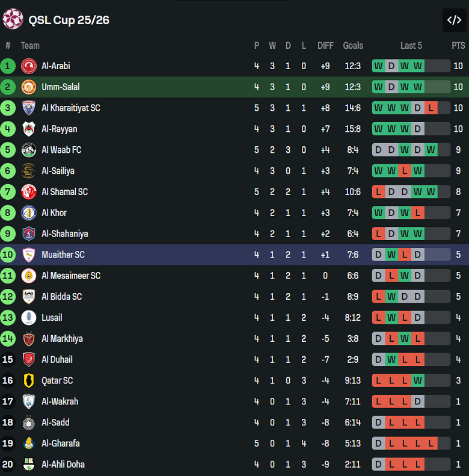Click the DIFF column header
The height and width of the screenshot is (476, 469).
[x=325, y=46]
